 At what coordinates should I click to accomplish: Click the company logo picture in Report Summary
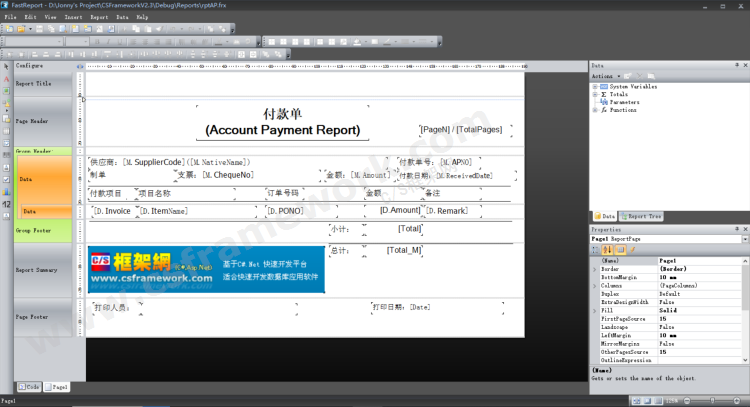tap(206, 270)
